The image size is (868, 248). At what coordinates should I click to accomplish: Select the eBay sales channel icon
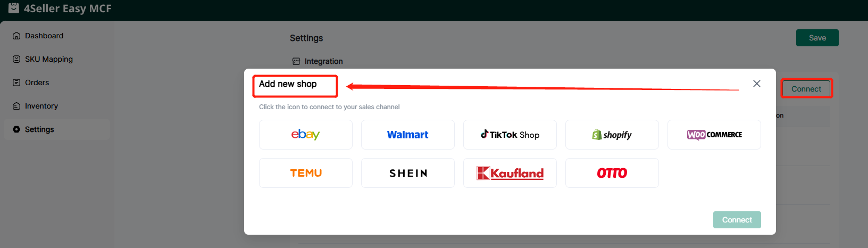[x=305, y=135]
